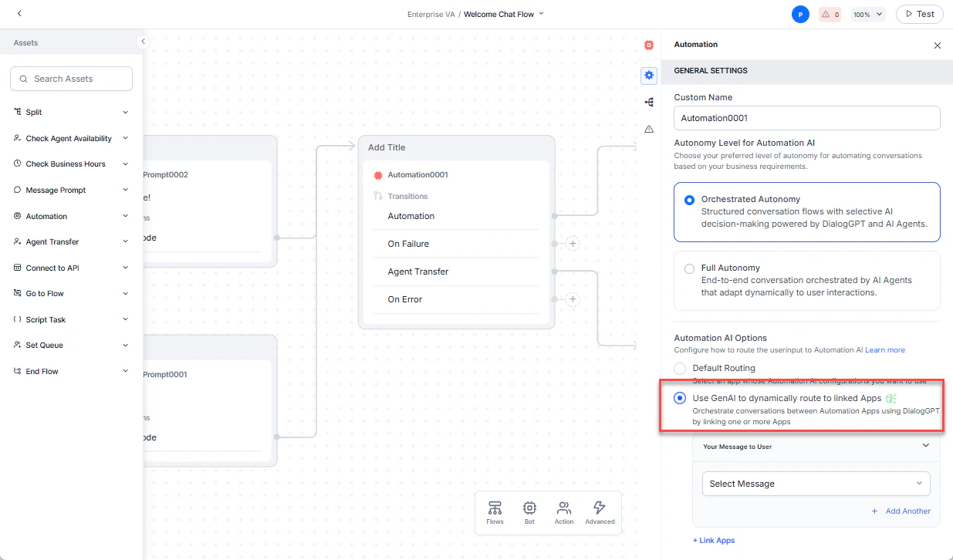This screenshot has height=560, width=953.
Task: Select the Full Autonomy option
Action: [689, 268]
